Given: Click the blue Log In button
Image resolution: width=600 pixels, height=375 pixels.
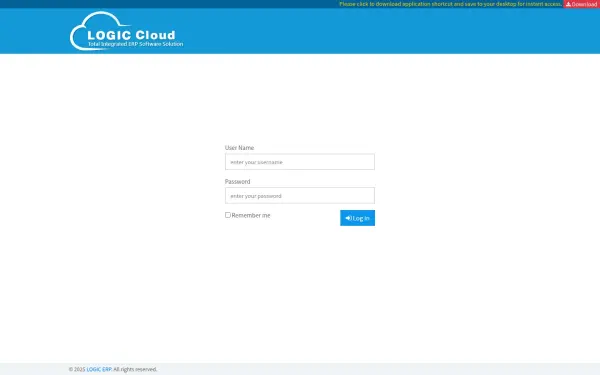Looking at the screenshot, I should tap(357, 218).
